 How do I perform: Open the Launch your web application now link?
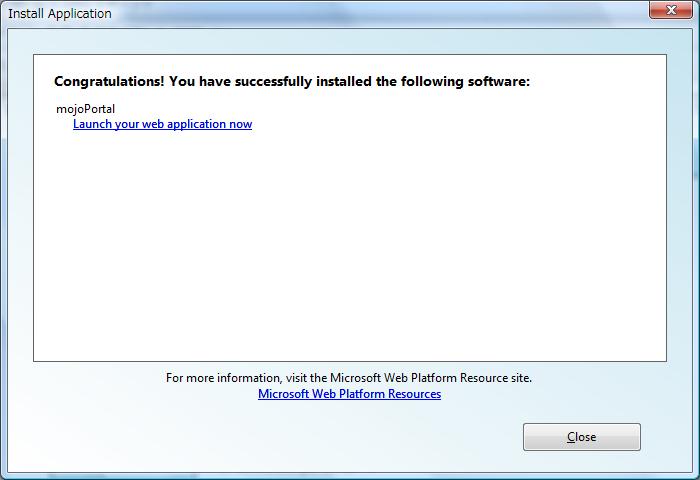(162, 124)
